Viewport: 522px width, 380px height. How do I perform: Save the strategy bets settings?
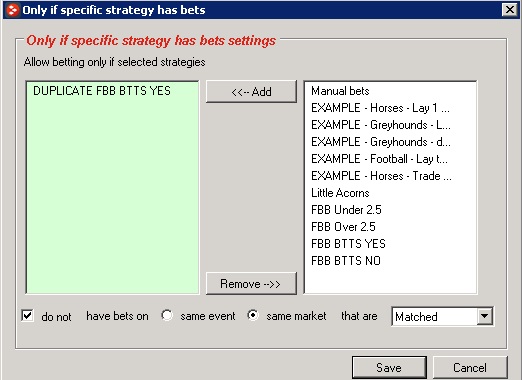coord(389,367)
